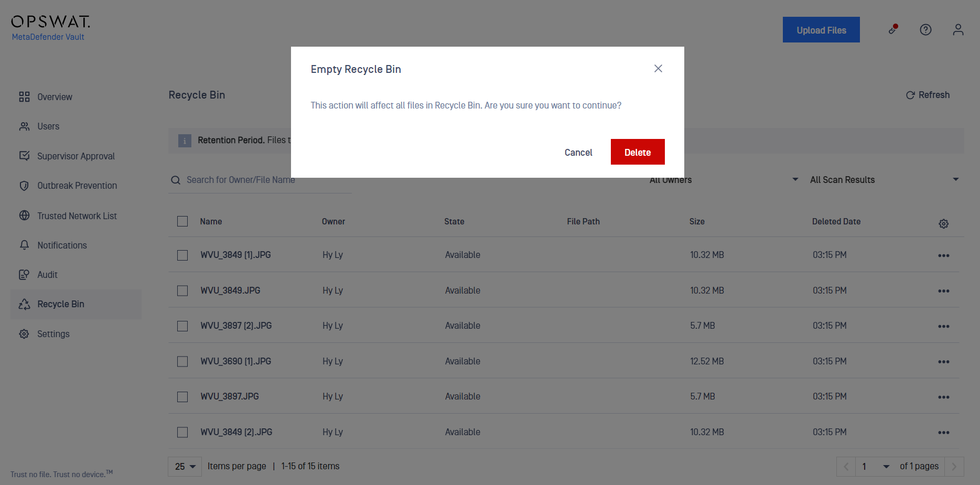Tick the select-all checkbox in Name header

click(x=182, y=221)
